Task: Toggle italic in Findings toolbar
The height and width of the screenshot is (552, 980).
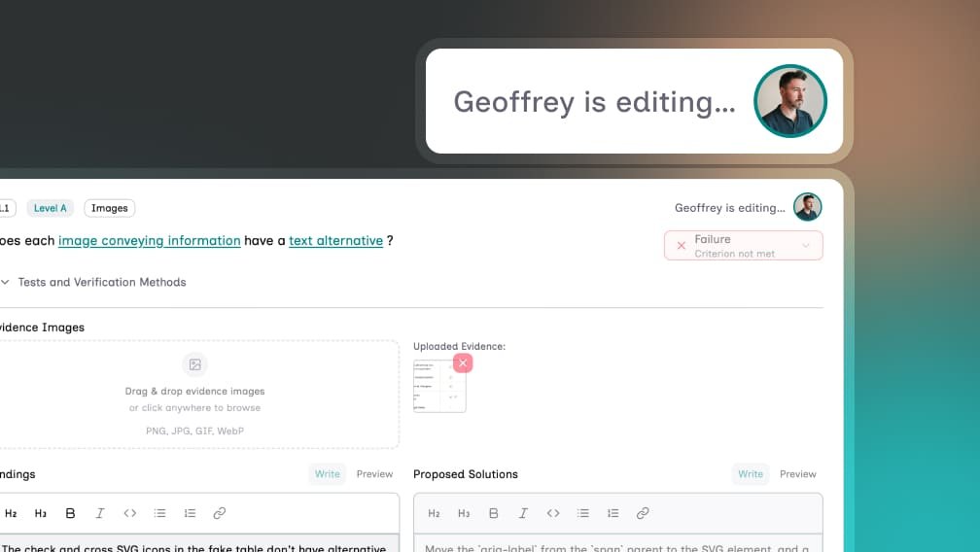Action: (100, 513)
